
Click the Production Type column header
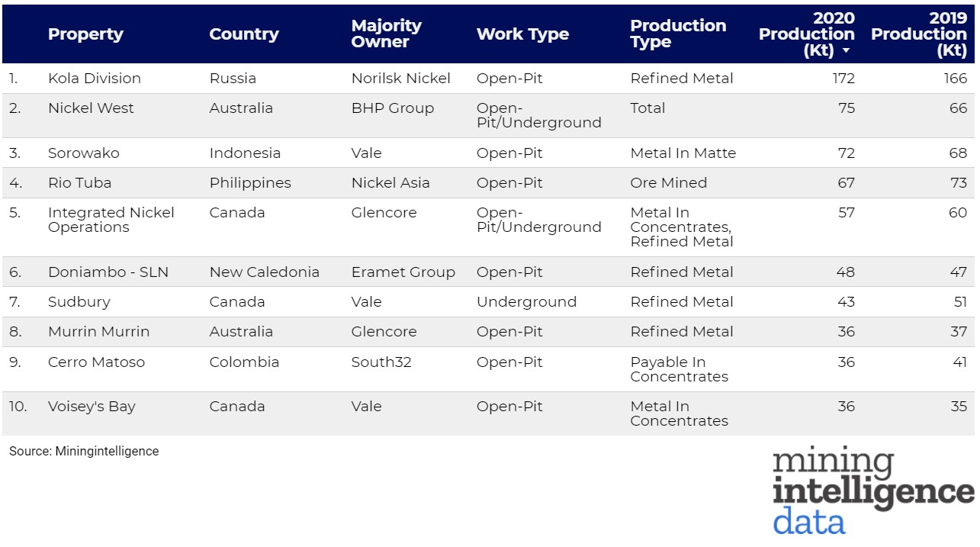(677, 34)
